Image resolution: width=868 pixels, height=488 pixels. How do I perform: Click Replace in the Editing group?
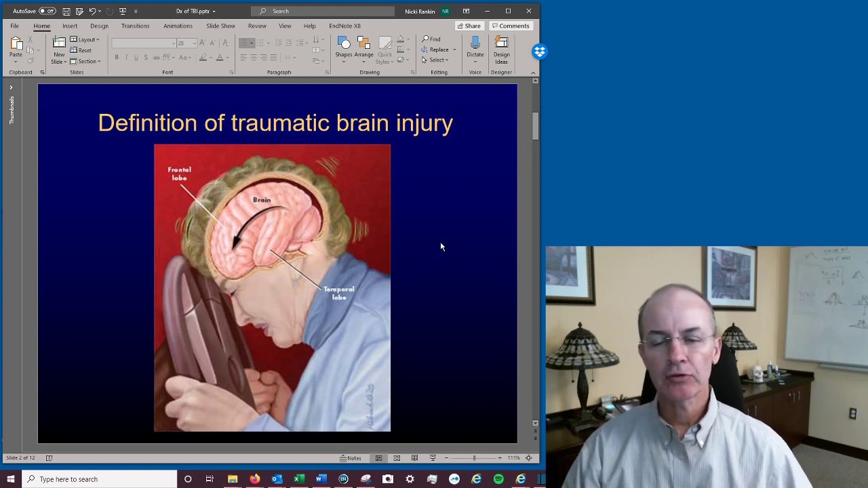click(435, 49)
